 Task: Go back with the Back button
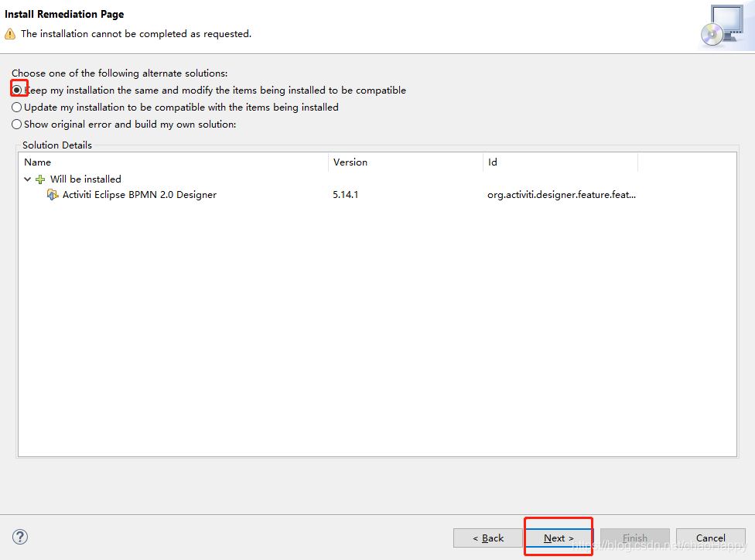[488, 538]
